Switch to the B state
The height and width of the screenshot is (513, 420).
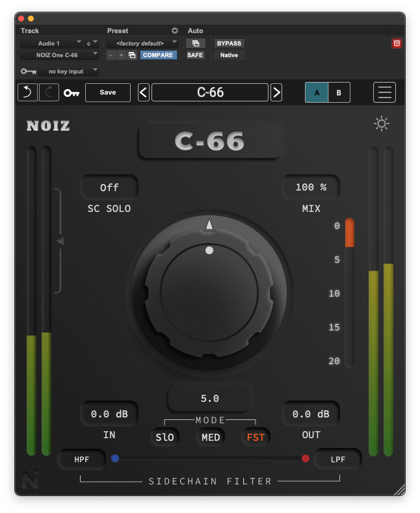pos(339,93)
